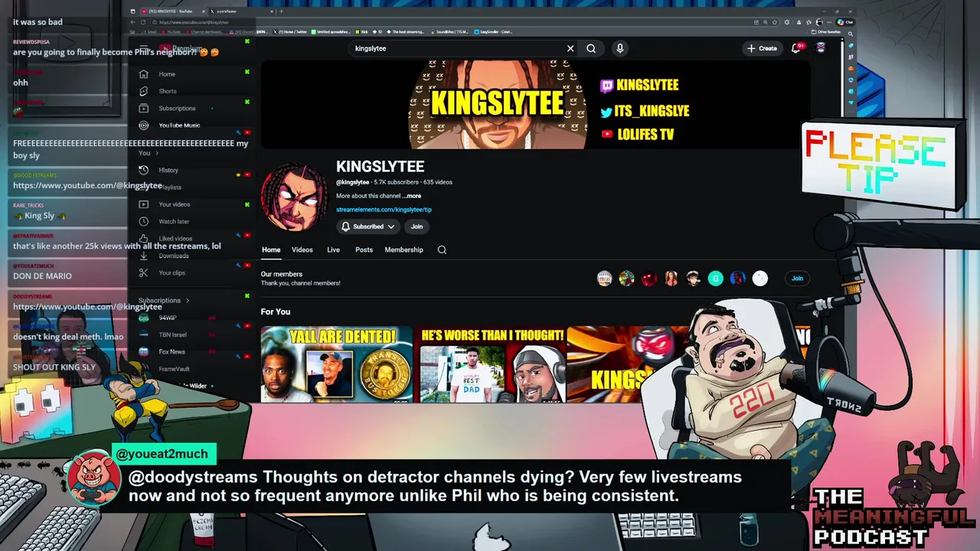Viewport: 980px width, 551px height.
Task: Open Other favorites folder in bookmarks bar
Action: pos(827,32)
